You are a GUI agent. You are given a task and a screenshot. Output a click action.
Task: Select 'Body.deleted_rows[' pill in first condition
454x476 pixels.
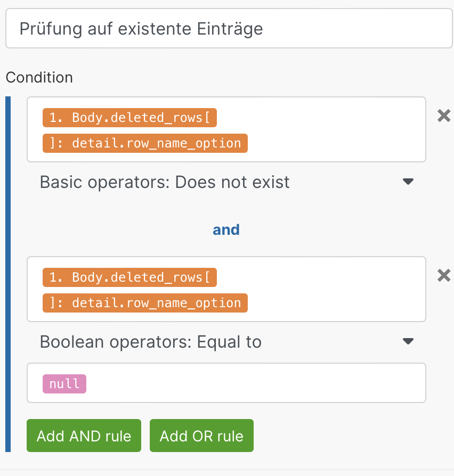point(129,118)
